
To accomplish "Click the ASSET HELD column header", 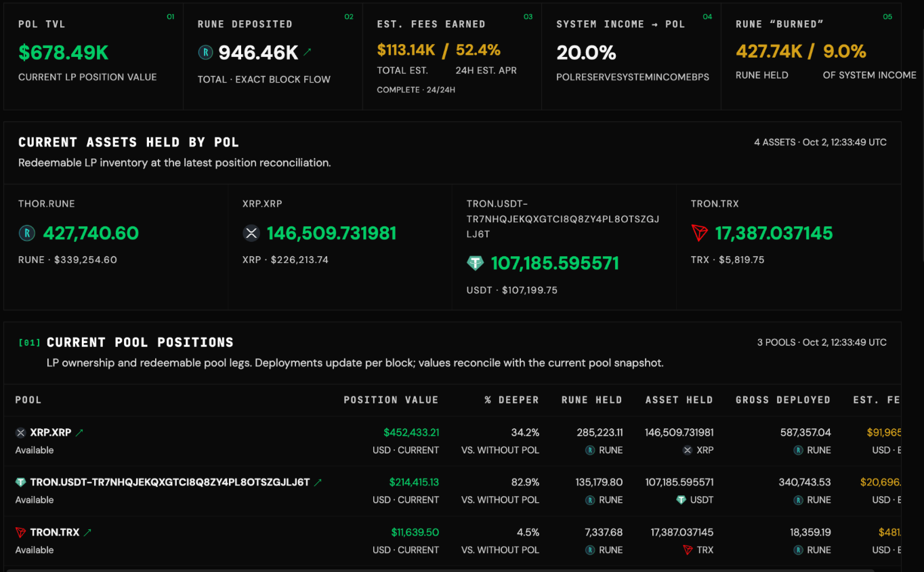I will click(679, 400).
